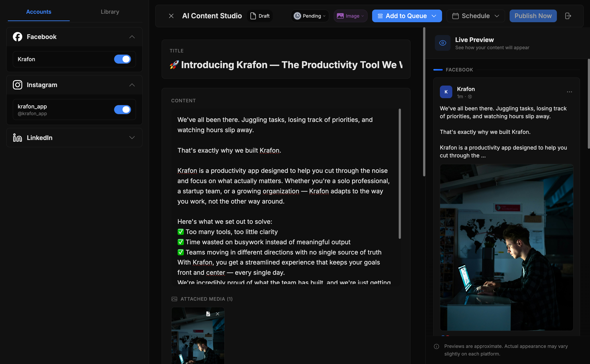The width and height of the screenshot is (590, 364).
Task: Click the Facebook logo icon
Action: 18,37
